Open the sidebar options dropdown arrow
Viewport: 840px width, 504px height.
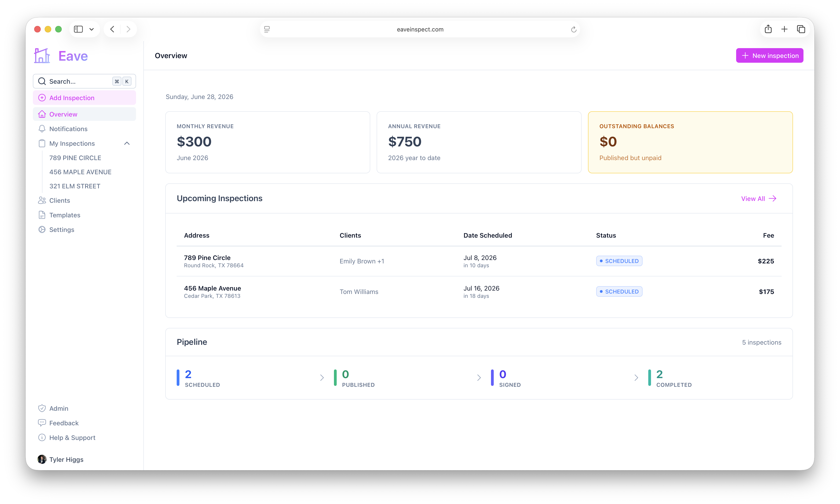click(x=92, y=29)
